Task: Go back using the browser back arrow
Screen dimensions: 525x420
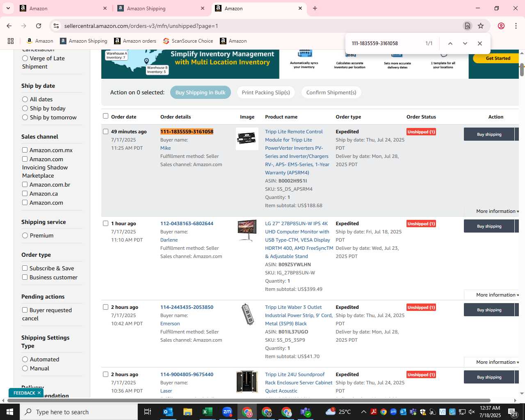Action: click(9, 26)
